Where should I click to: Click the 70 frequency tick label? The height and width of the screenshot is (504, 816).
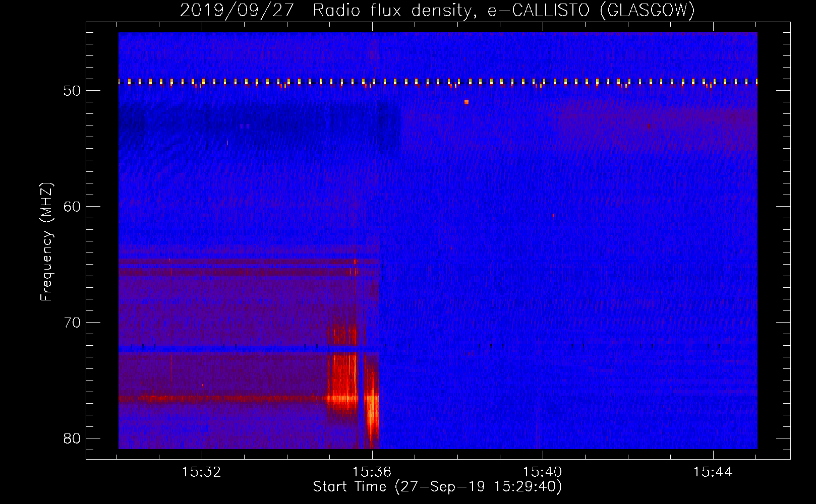[x=72, y=323]
